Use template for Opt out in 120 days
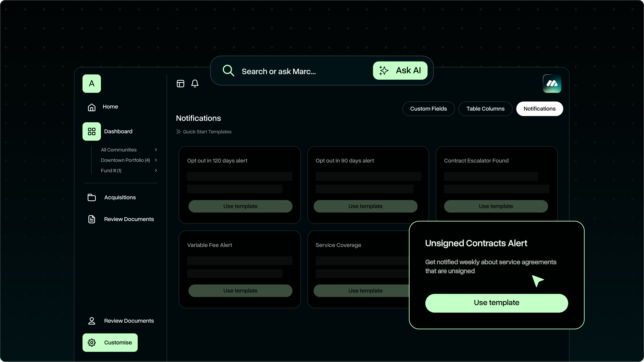This screenshot has height=362, width=644. pos(240,206)
